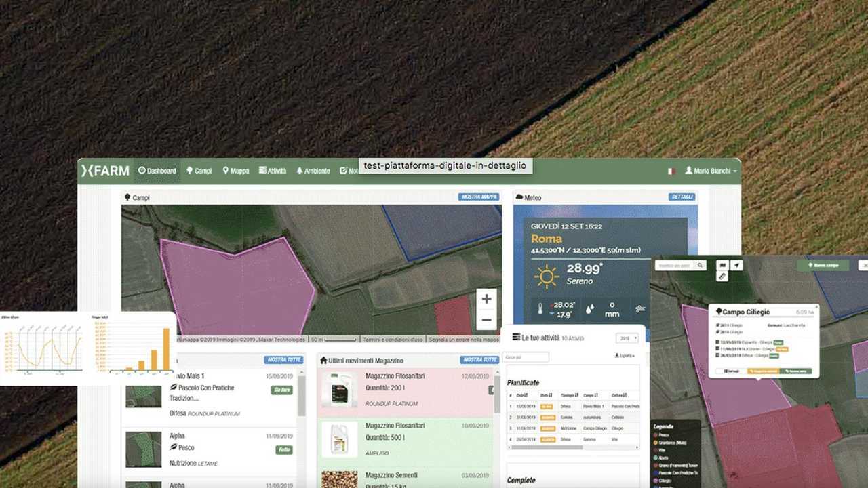The width and height of the screenshot is (868, 488).
Task: Open the Mappa menu item
Action: point(236,171)
